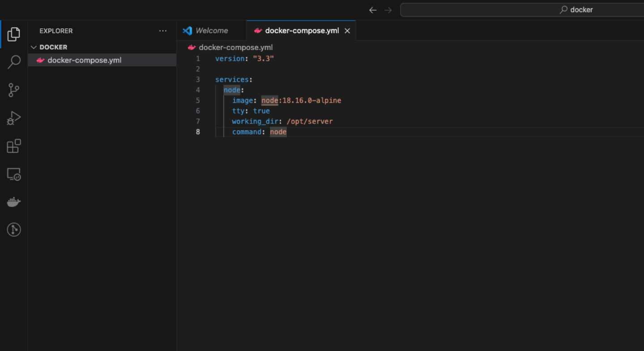The width and height of the screenshot is (644, 351).
Task: Click the EXPLORER panel title
Action: [x=56, y=31]
